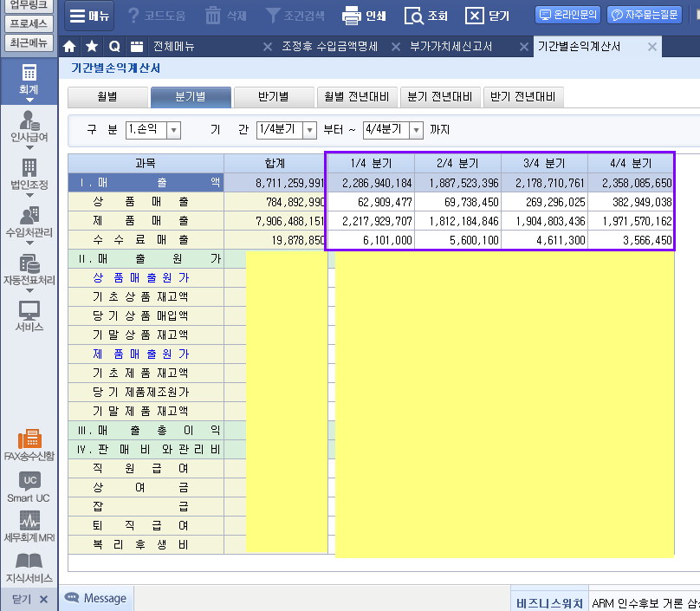Click the 코드도움 help button
Screen dimensions: 700x611
156,16
